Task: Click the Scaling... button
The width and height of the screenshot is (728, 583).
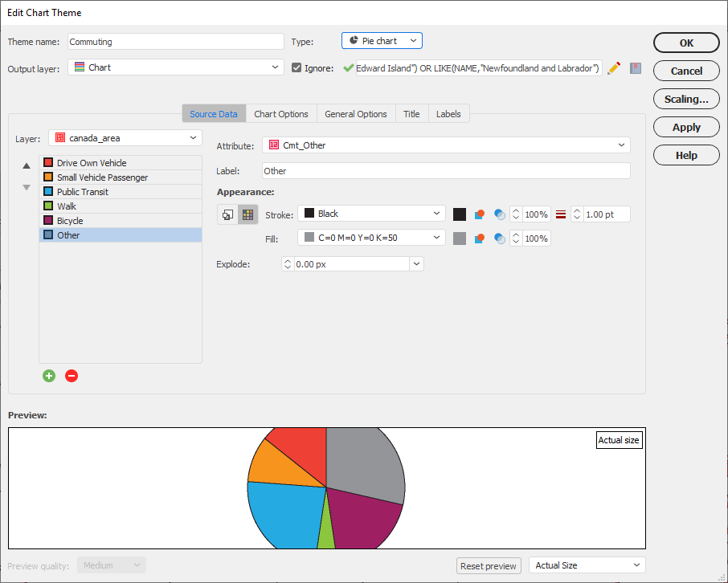Action: pyautogui.click(x=686, y=99)
